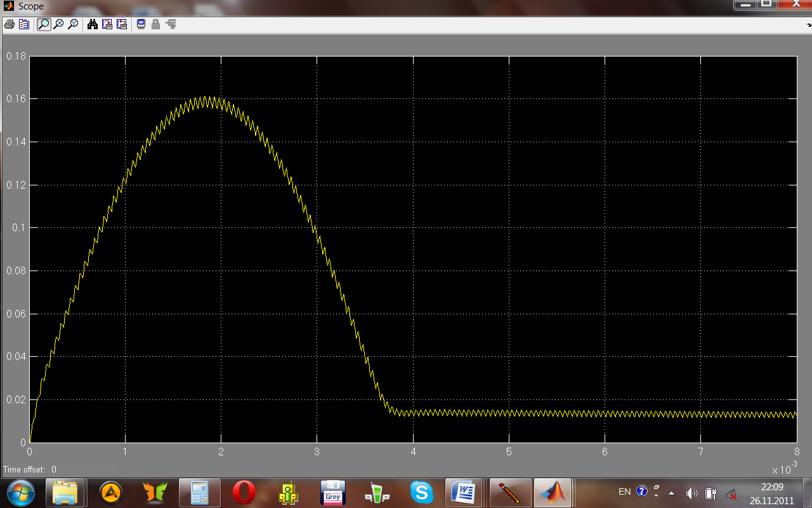
Task: Switch EN input language indicator
Action: pos(625,491)
